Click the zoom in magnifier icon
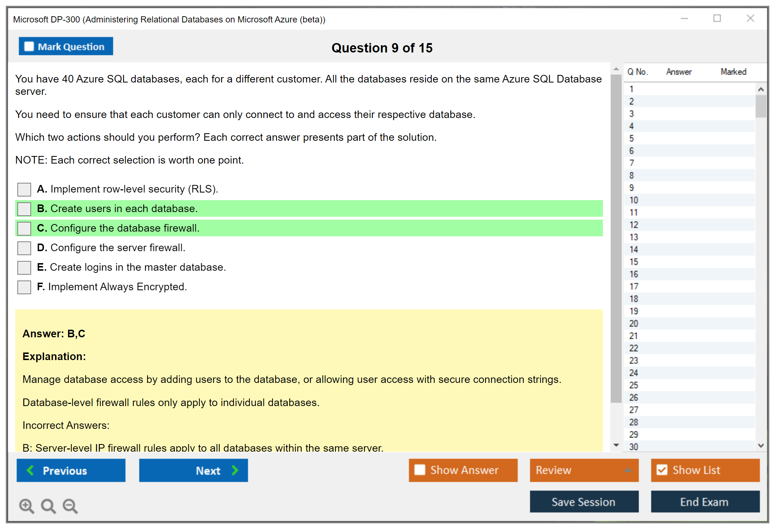 (x=26, y=506)
